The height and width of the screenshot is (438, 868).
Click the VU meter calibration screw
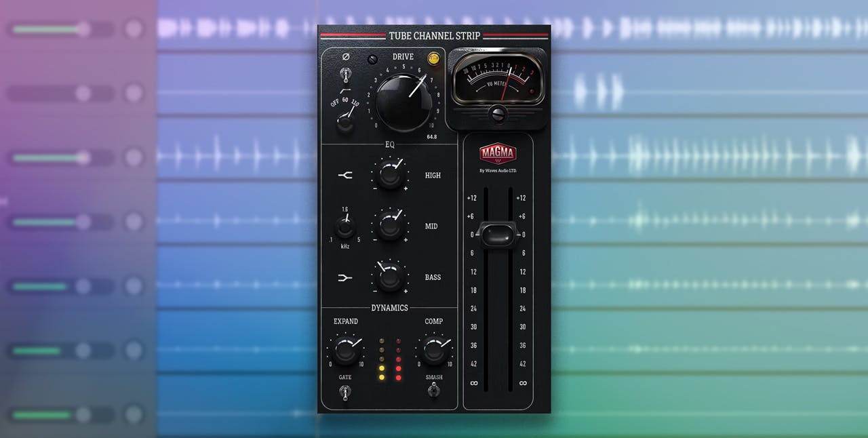[x=498, y=113]
